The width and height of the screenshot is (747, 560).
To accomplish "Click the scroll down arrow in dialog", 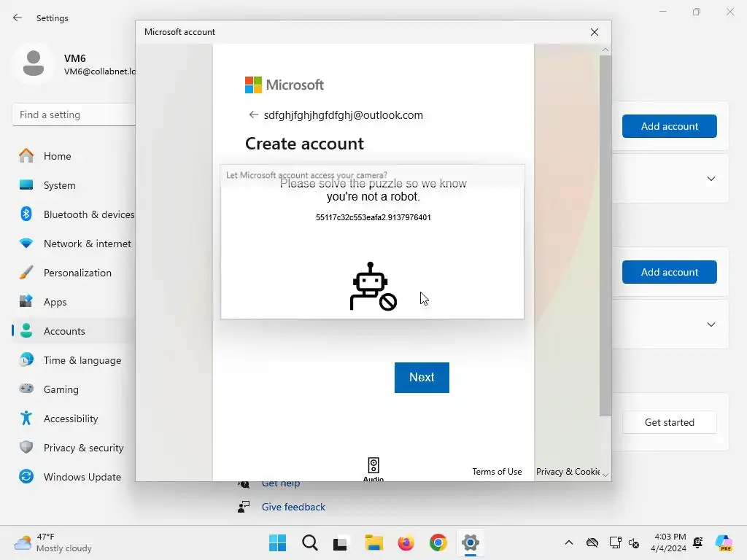I will point(605,475).
